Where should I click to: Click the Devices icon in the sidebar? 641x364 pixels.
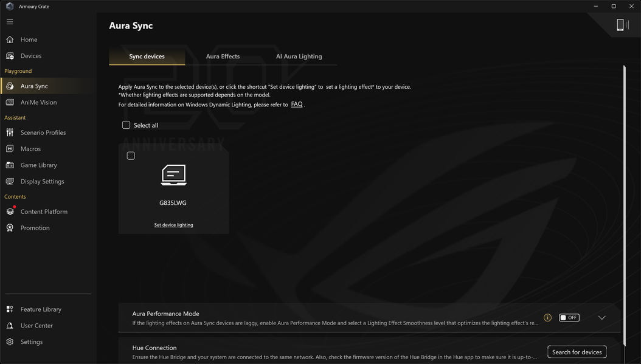pyautogui.click(x=10, y=56)
